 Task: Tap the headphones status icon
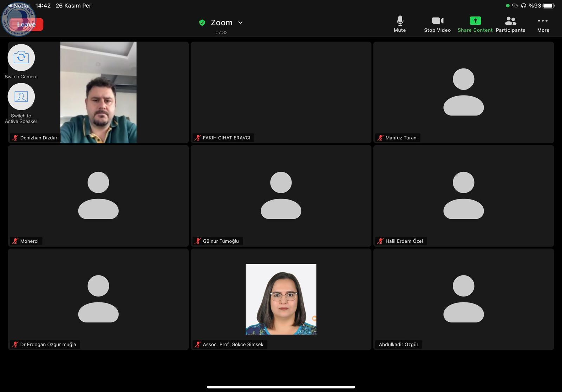(524, 6)
